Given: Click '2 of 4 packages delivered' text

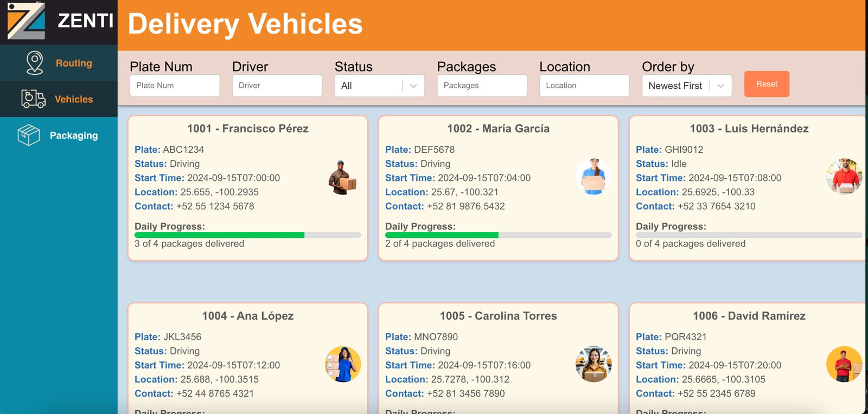Looking at the screenshot, I should pyautogui.click(x=440, y=244).
